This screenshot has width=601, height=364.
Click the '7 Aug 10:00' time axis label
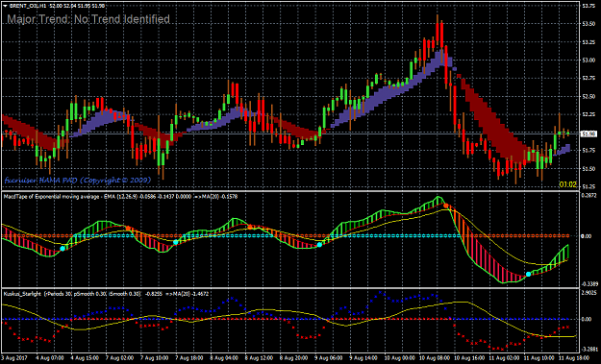[154, 358]
